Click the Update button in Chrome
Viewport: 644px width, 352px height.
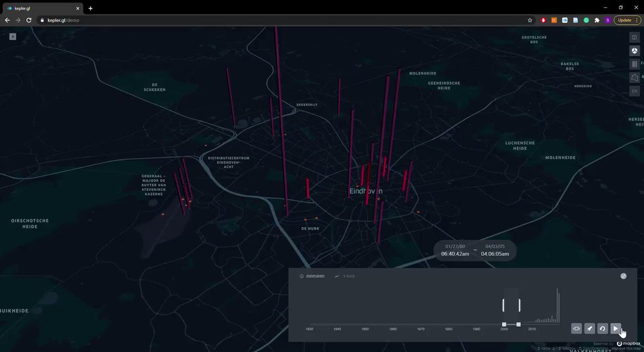point(627,20)
